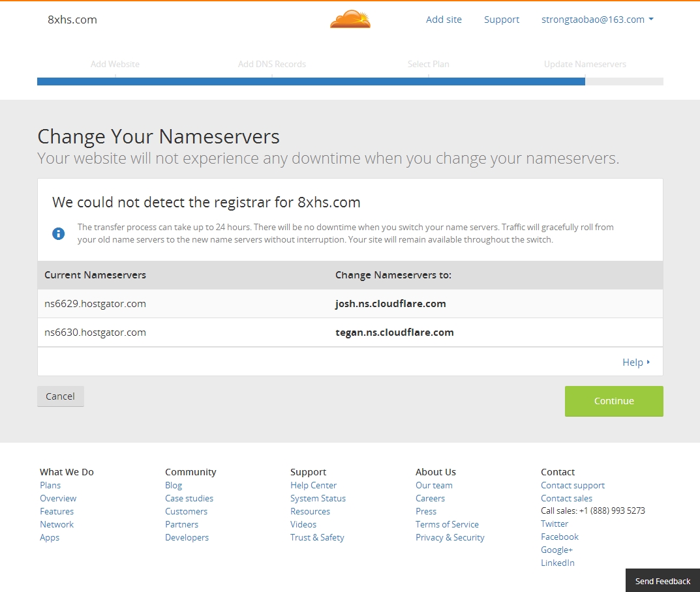Open the Help Center footer link
The image size is (700, 592).
pos(313,485)
